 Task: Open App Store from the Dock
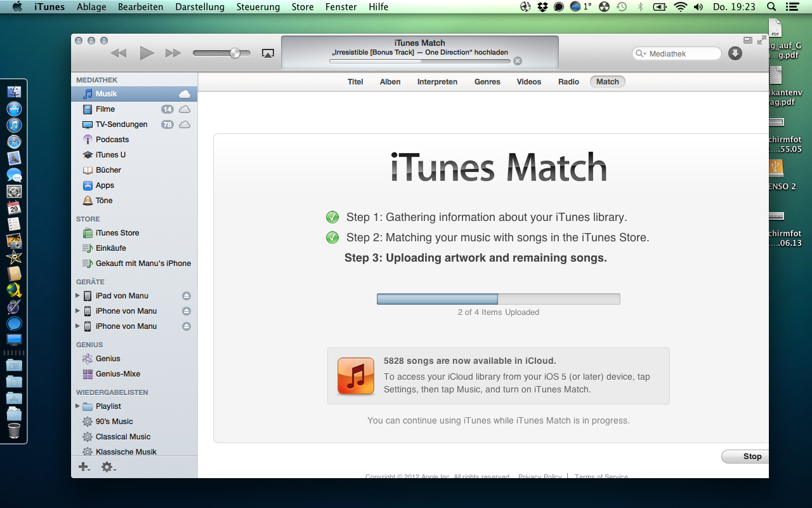tap(14, 109)
